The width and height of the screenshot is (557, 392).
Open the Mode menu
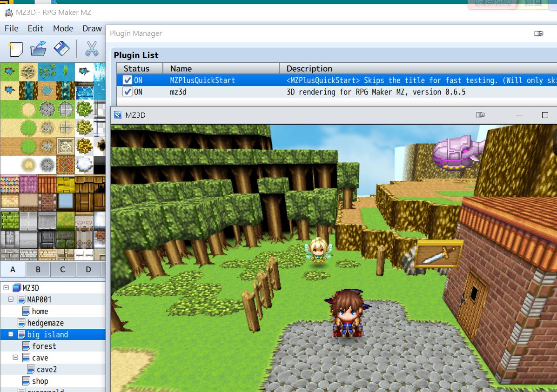(63, 28)
